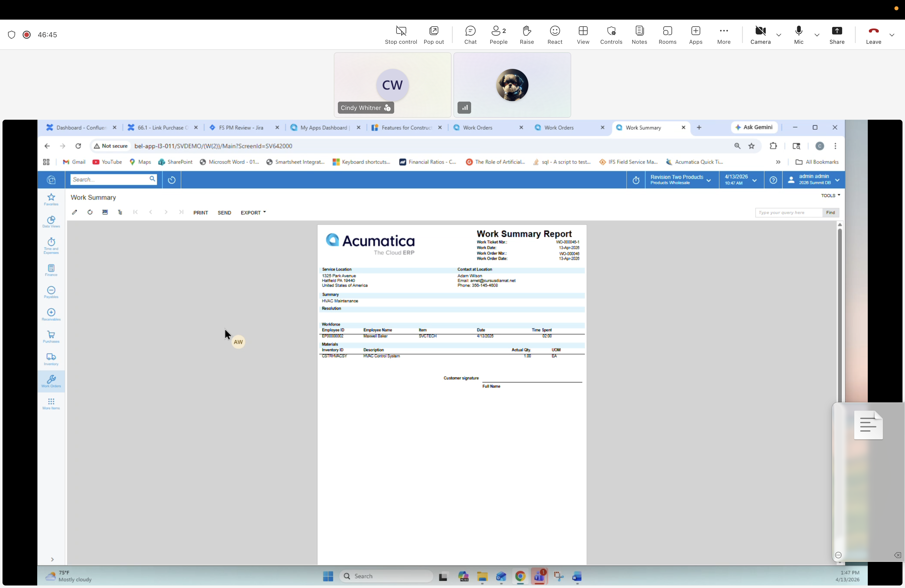The height and width of the screenshot is (588, 905).
Task: Click the Type your query here field
Action: coord(788,212)
